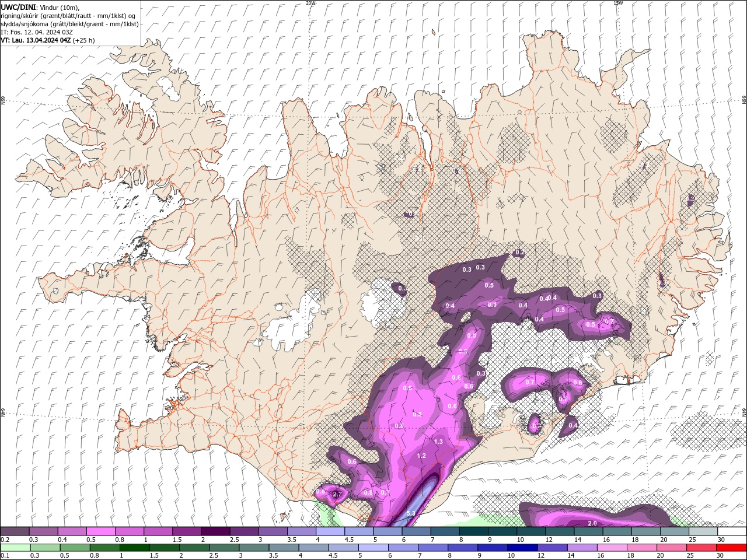This screenshot has width=747, height=560.
Task: Click the '1.2' precipitation value on the map
Action: pyautogui.click(x=422, y=456)
